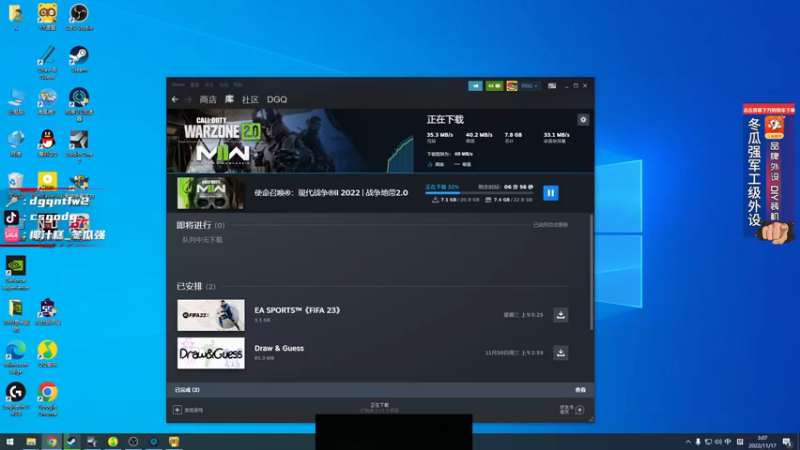Go back with the Steam back arrow
The height and width of the screenshot is (450, 800).
tap(175, 99)
